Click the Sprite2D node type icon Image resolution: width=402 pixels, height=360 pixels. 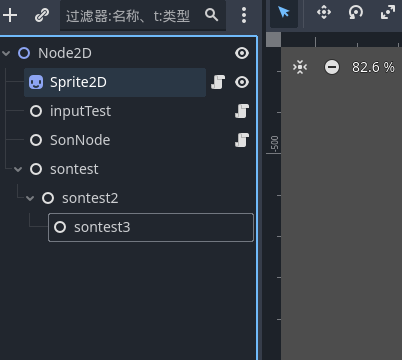[36, 82]
